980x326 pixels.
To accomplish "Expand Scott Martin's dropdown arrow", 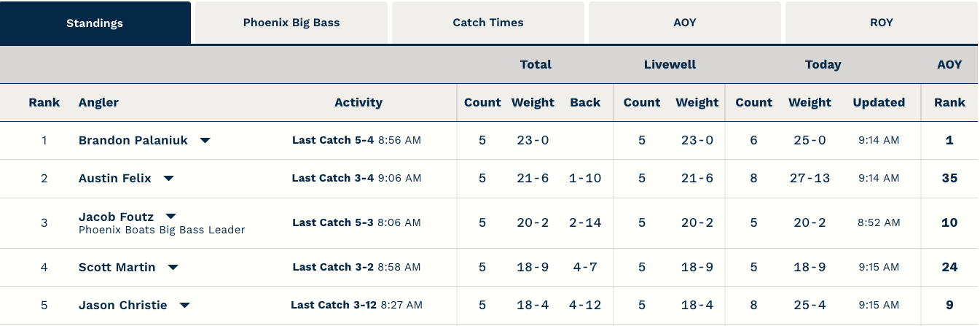I will (173, 268).
